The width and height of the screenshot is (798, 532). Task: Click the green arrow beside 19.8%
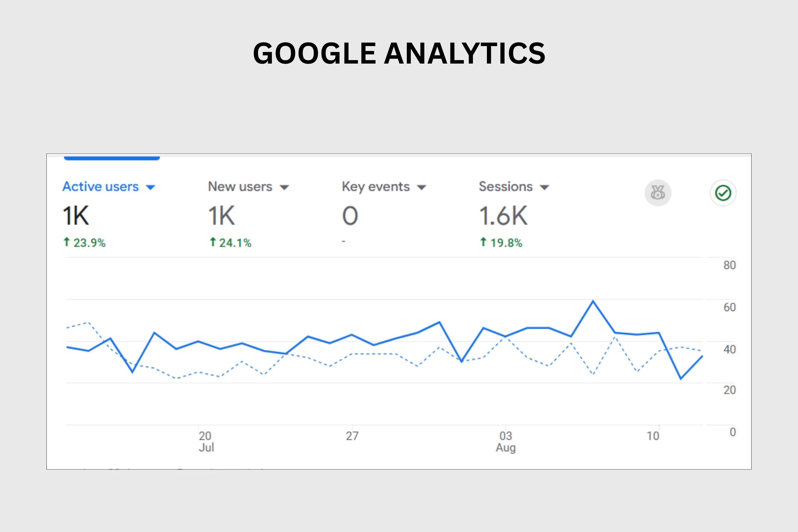pos(483,242)
